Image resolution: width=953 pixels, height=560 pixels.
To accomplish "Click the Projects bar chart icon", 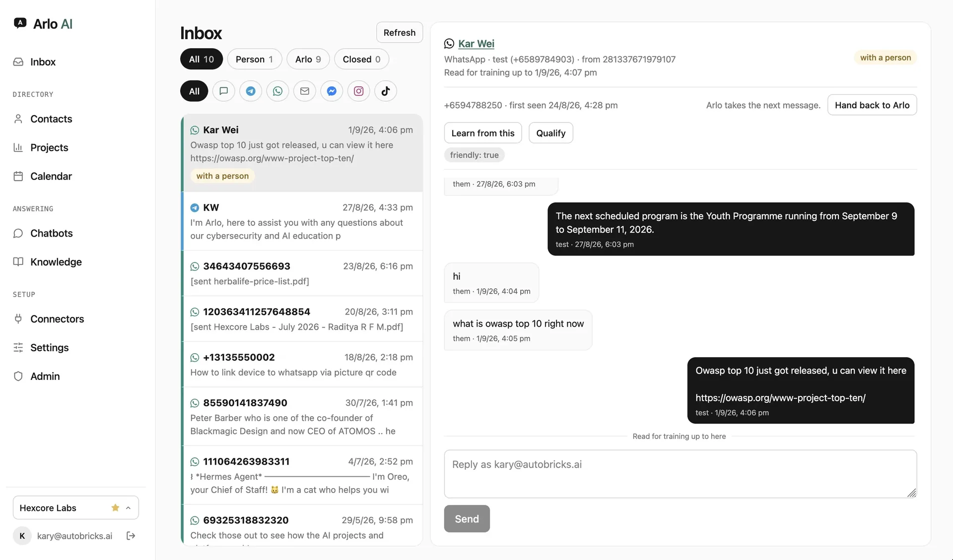I will coord(18,148).
